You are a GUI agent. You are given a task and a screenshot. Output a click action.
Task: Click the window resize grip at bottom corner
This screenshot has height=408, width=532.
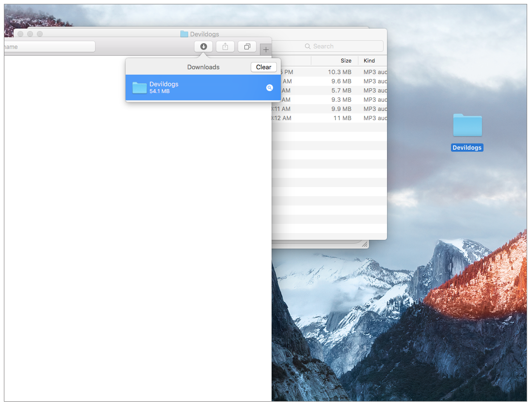coord(365,245)
